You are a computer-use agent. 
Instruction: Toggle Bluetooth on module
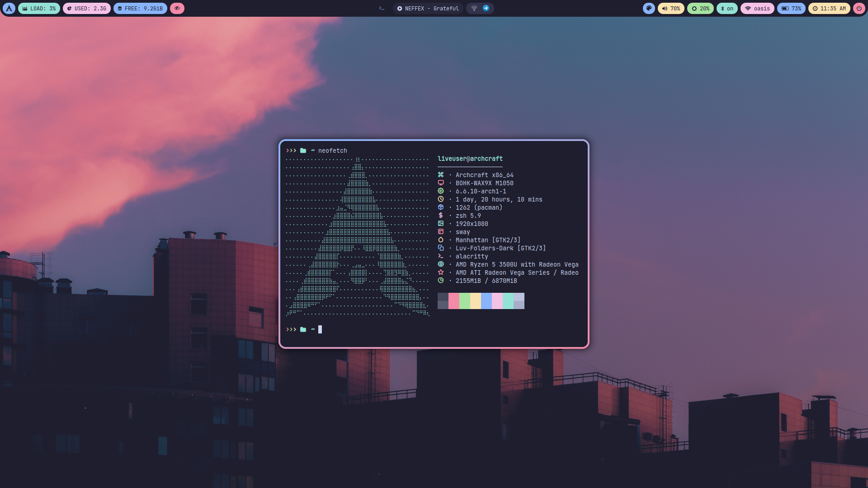727,8
